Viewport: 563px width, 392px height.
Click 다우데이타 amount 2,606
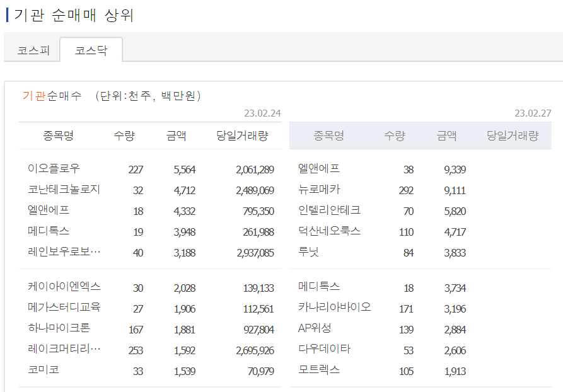click(455, 350)
